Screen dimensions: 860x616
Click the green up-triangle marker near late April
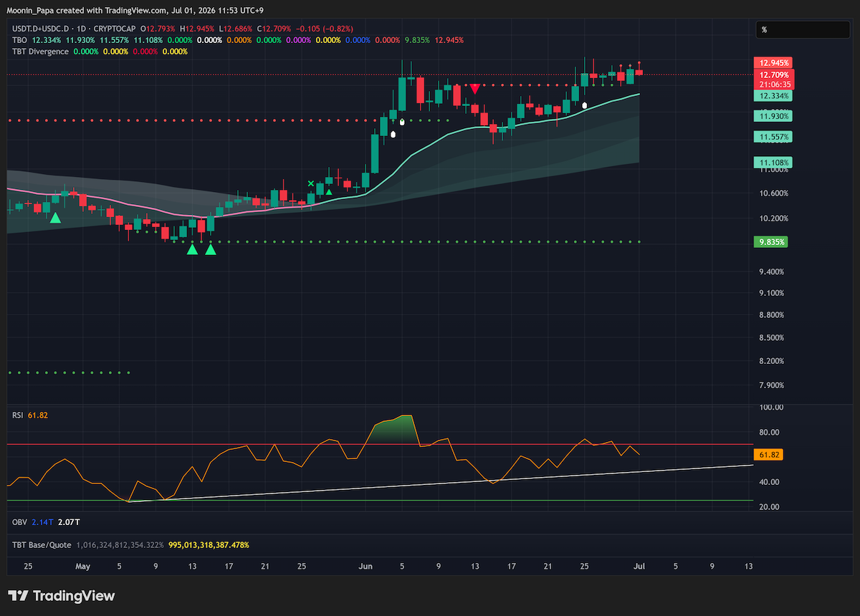(x=55, y=217)
